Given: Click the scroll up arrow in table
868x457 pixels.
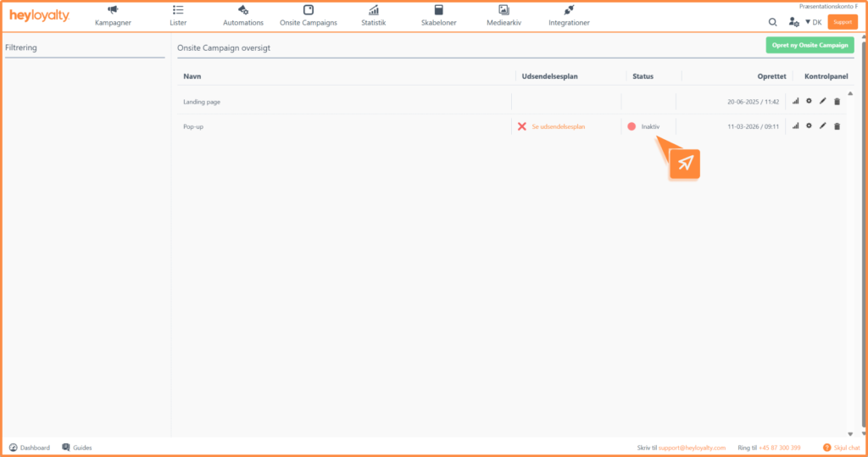Looking at the screenshot, I should click(850, 93).
